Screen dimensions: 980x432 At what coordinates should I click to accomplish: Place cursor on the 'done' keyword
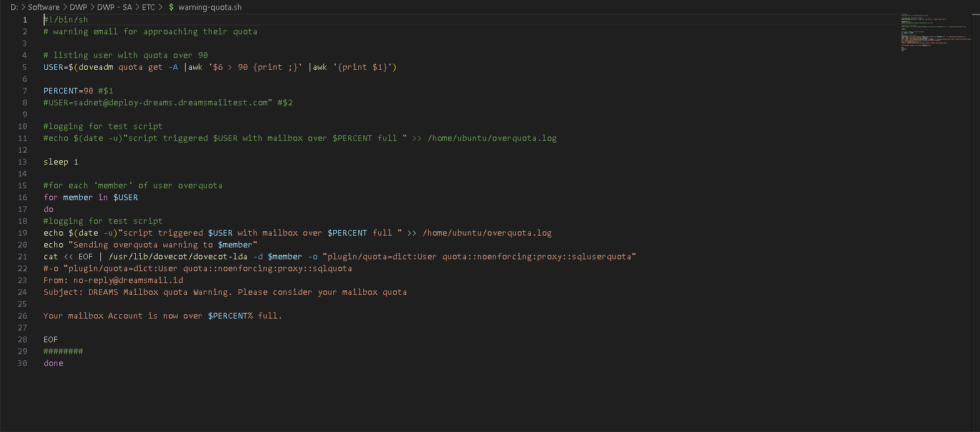[x=54, y=363]
